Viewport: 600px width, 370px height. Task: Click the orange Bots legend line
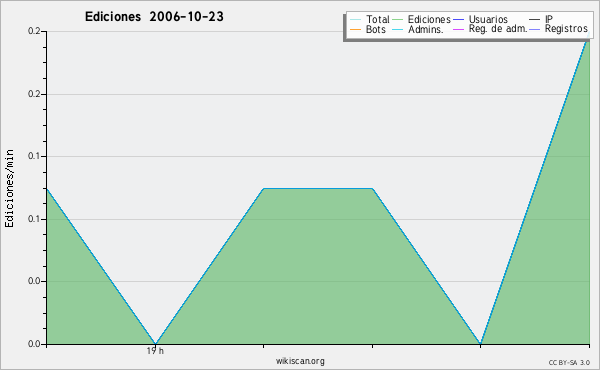click(x=355, y=29)
